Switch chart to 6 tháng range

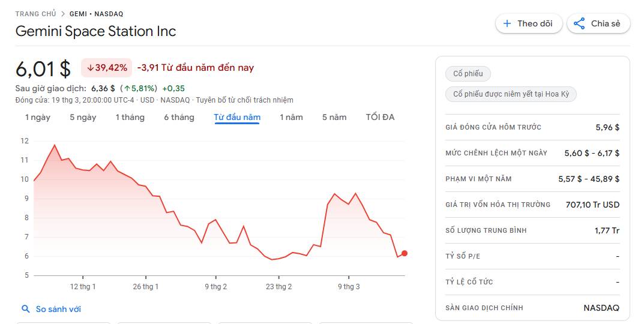(x=179, y=118)
